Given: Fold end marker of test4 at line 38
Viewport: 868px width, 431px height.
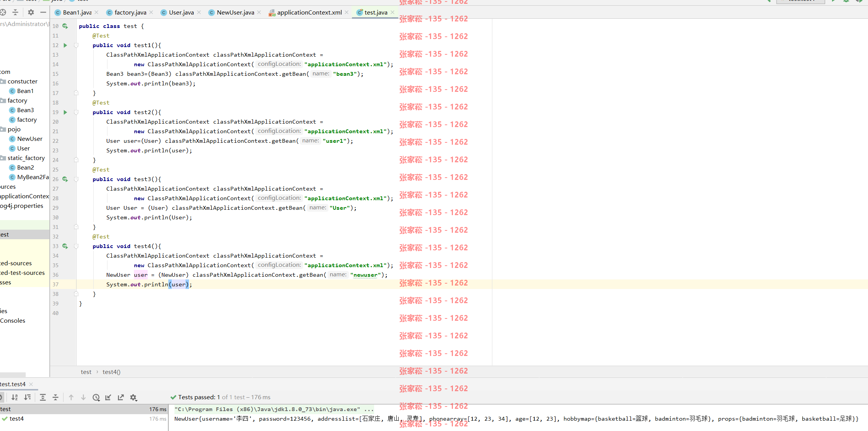Looking at the screenshot, I should coord(76,294).
